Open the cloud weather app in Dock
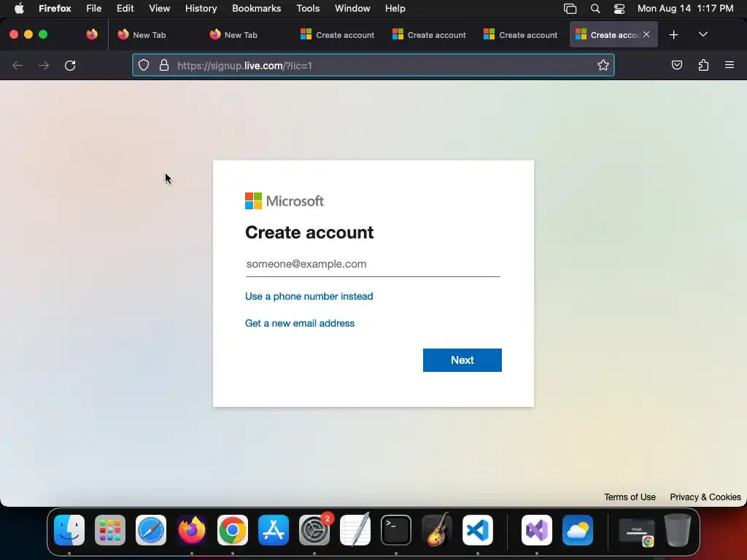Screen dimensions: 747x560 pos(578,530)
